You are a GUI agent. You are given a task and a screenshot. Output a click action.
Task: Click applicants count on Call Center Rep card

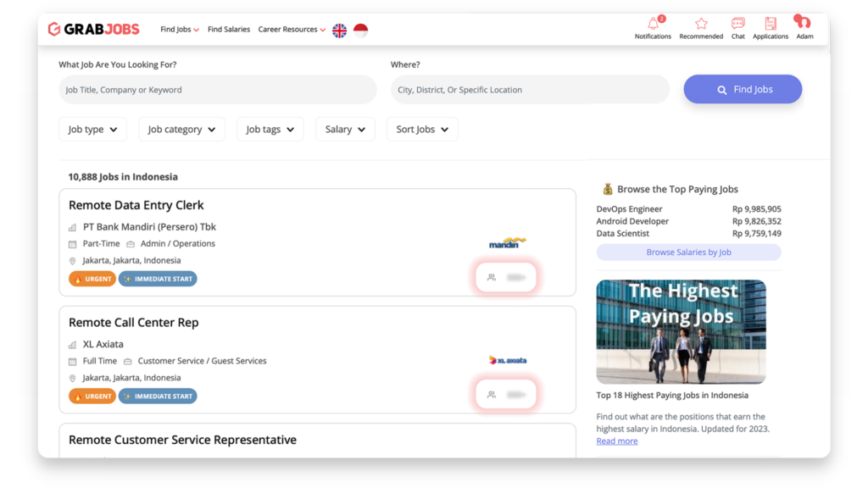(x=506, y=395)
